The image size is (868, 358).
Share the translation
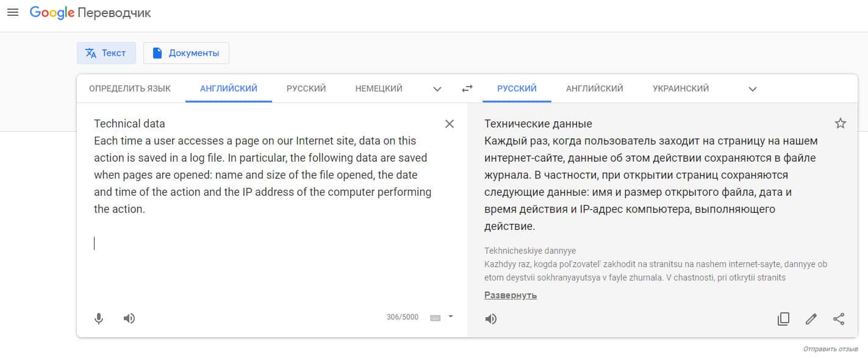[x=839, y=318]
